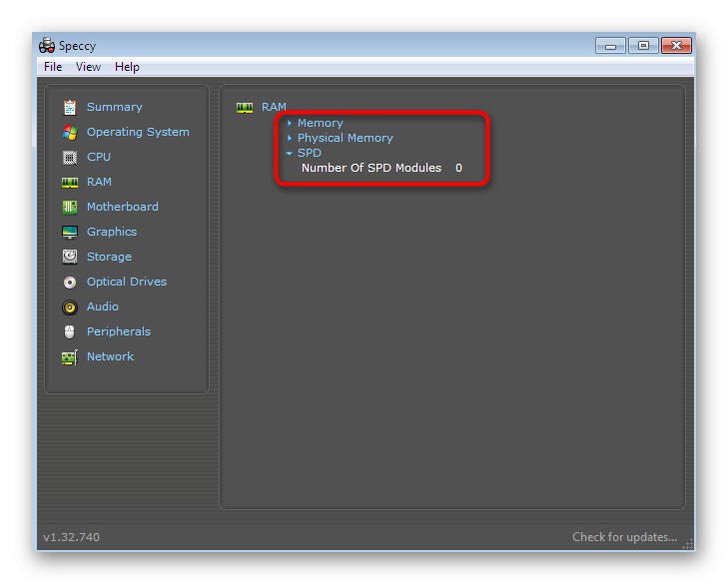Show the Optical Drives section
728x584 pixels.
126,282
